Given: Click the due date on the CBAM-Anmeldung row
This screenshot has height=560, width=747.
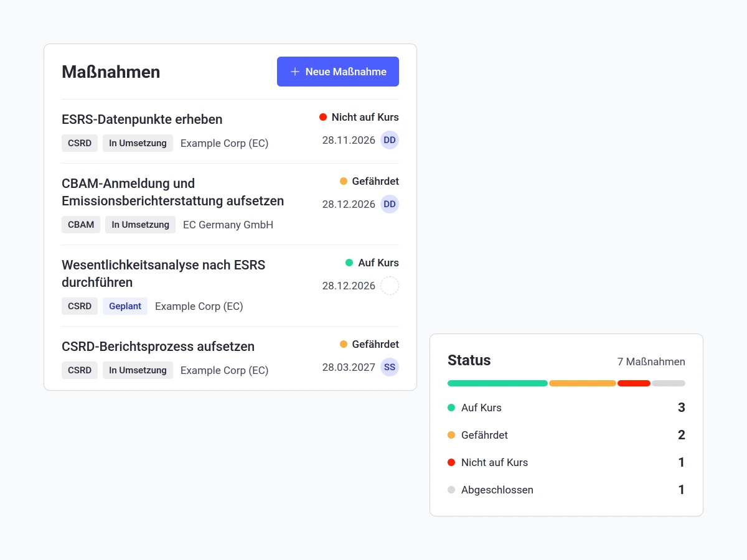Looking at the screenshot, I should [x=349, y=204].
